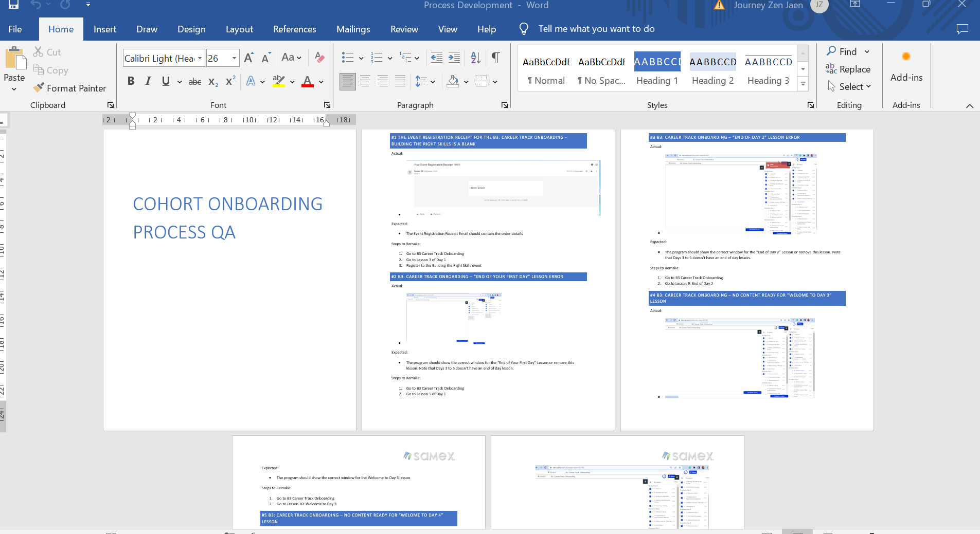This screenshot has width=980, height=534.
Task: Click the Grow Font size icon
Action: pos(248,58)
